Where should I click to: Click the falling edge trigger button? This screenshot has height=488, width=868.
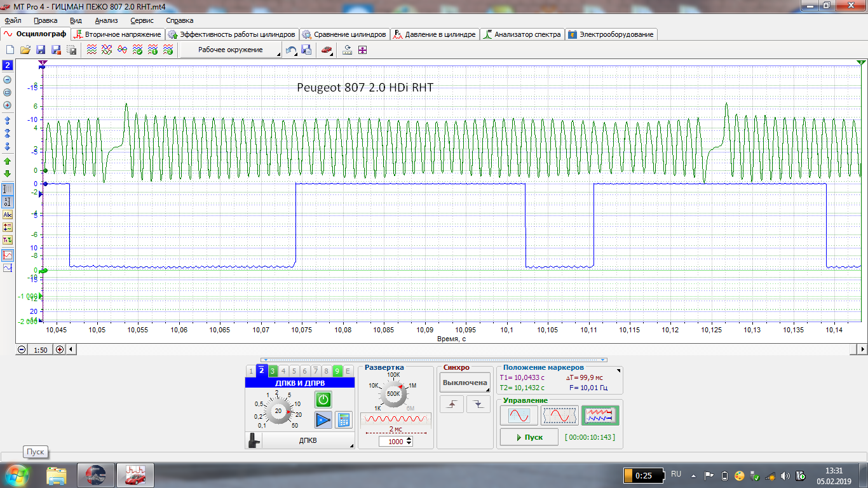(x=478, y=404)
